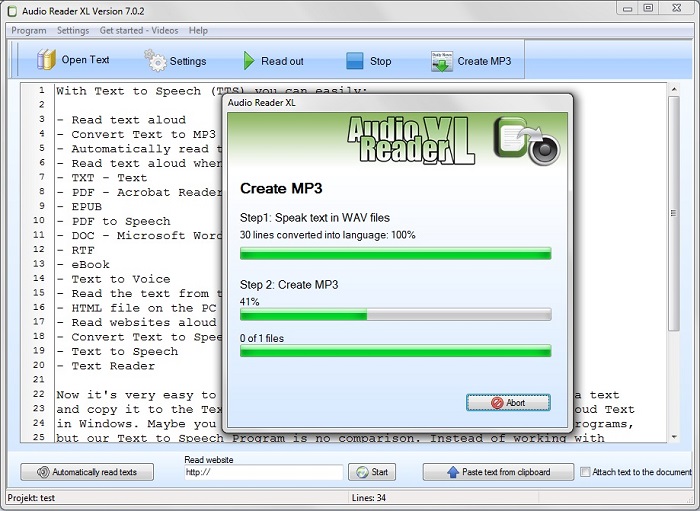Screen dimensions: 700x511
Task: Click the 0 of 1 files progress bar
Action: click(396, 351)
